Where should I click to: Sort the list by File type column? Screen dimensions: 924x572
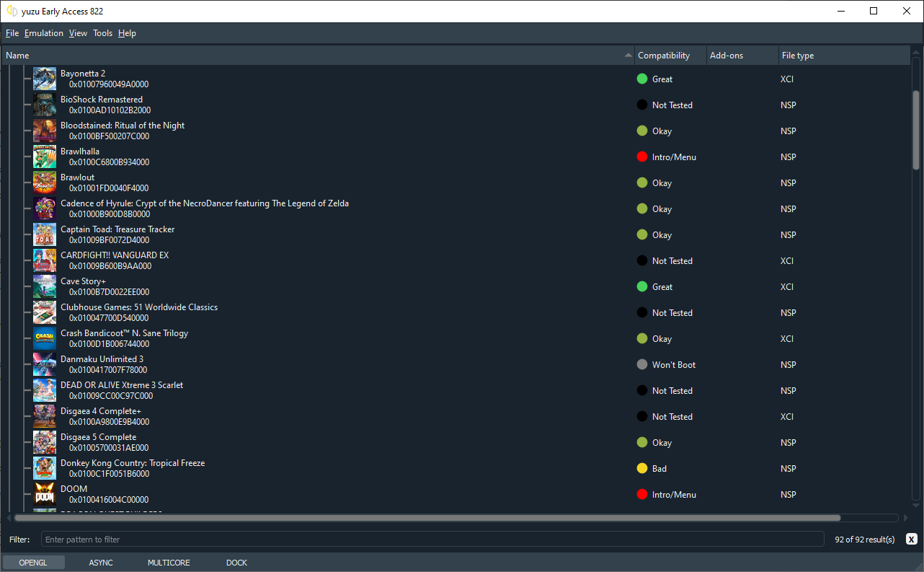pos(844,56)
